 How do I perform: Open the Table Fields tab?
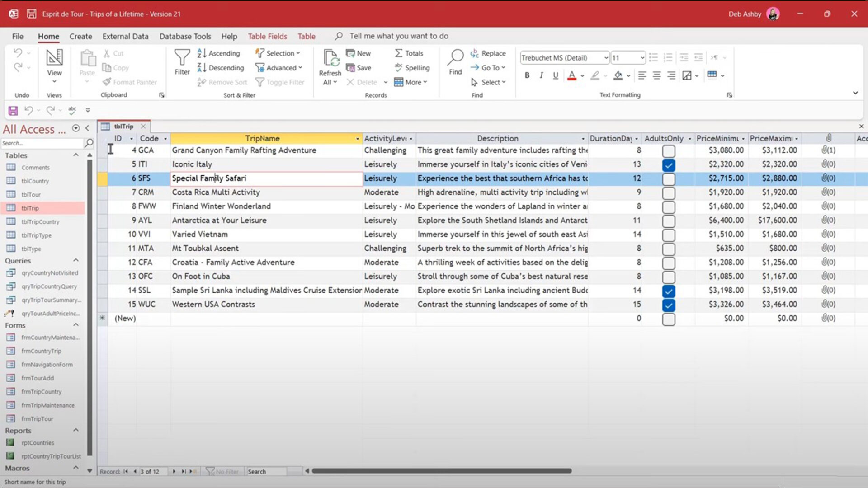tap(267, 36)
